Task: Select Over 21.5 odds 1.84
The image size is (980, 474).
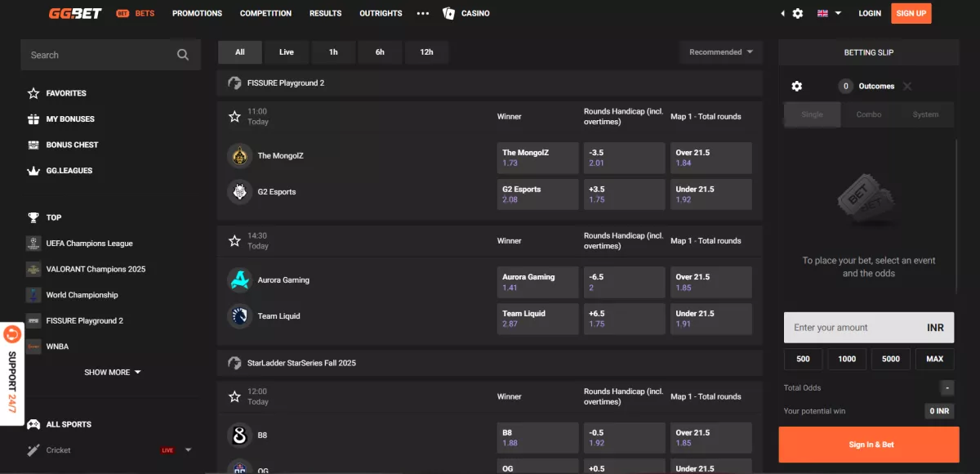Action: point(710,159)
